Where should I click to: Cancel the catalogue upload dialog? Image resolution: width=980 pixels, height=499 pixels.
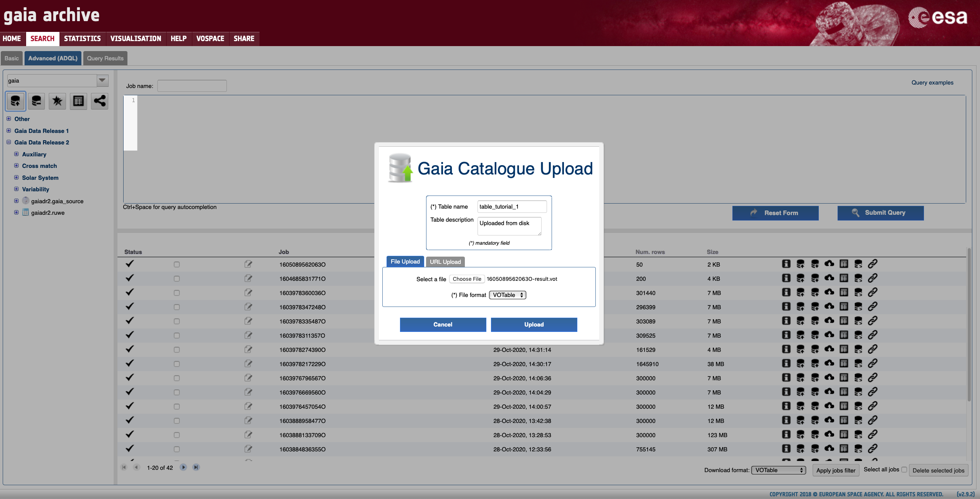click(443, 325)
